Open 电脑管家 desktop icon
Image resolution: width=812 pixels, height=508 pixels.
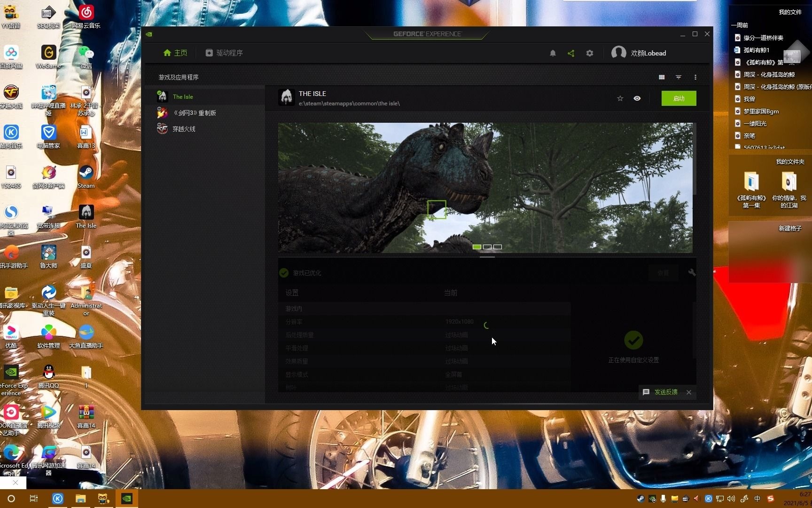48,136
